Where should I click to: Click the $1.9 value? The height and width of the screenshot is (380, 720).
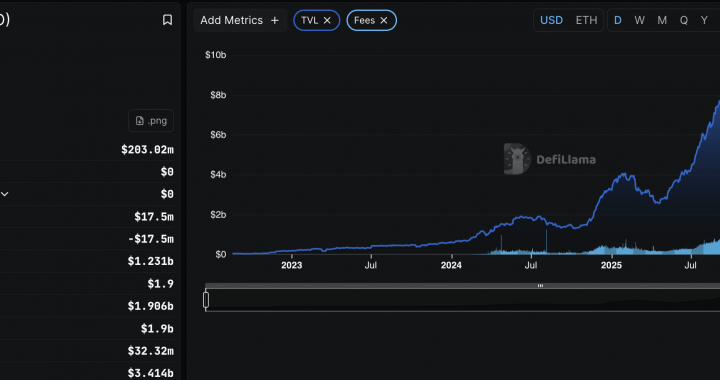tap(161, 284)
